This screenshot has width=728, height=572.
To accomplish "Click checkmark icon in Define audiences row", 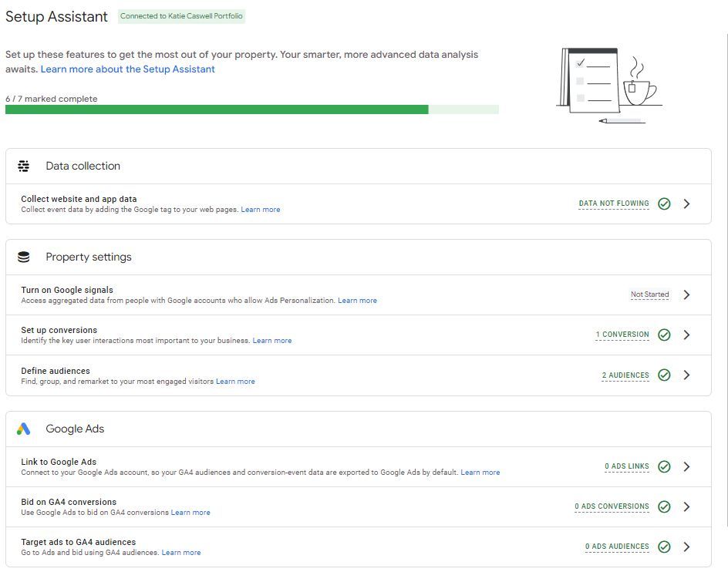I will pos(665,375).
